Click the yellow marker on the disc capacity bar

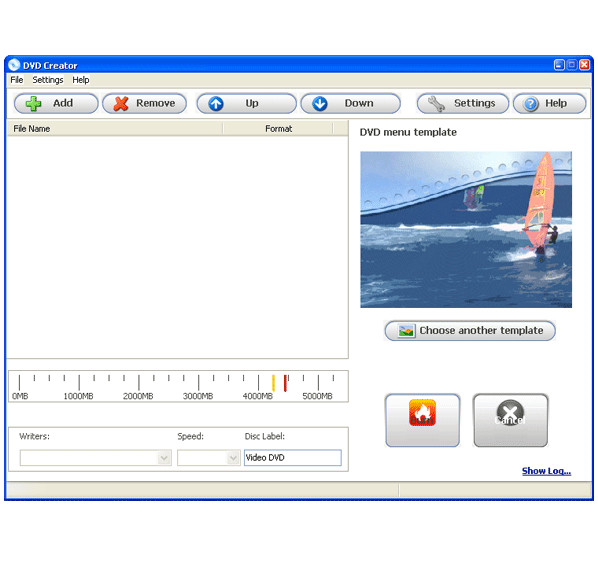273,383
